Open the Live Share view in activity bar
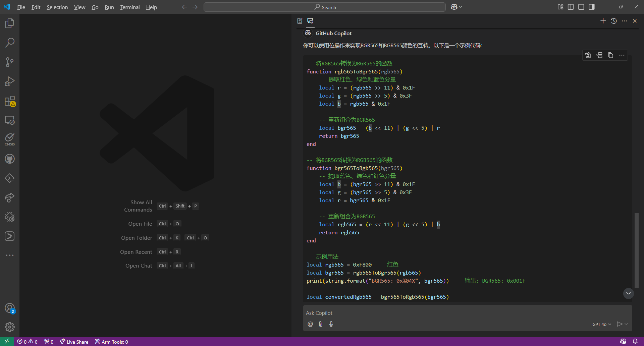Viewport: 644px width, 346px height. click(10, 197)
